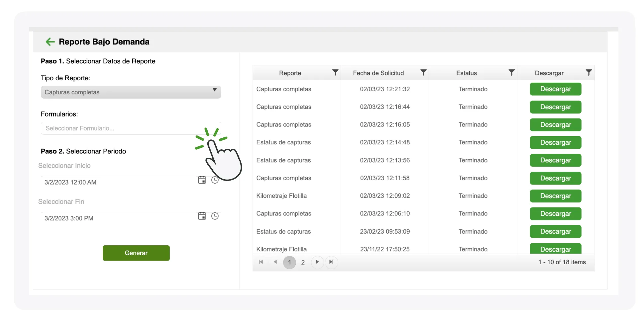Download report requested 02/03/23 12:16:05
The image size is (644, 320).
coord(556,125)
